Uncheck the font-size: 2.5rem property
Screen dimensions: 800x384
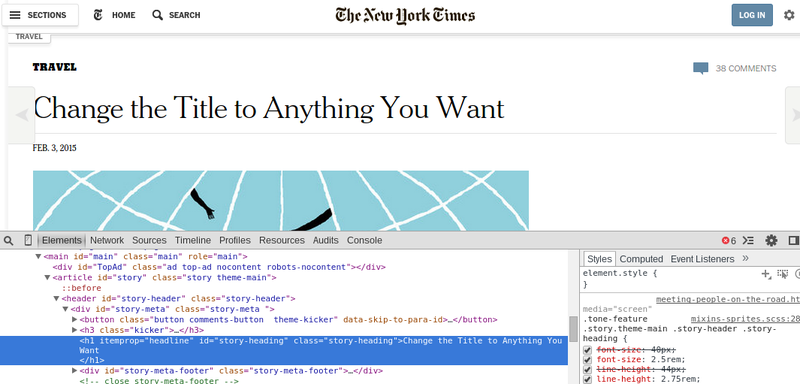[587, 360]
